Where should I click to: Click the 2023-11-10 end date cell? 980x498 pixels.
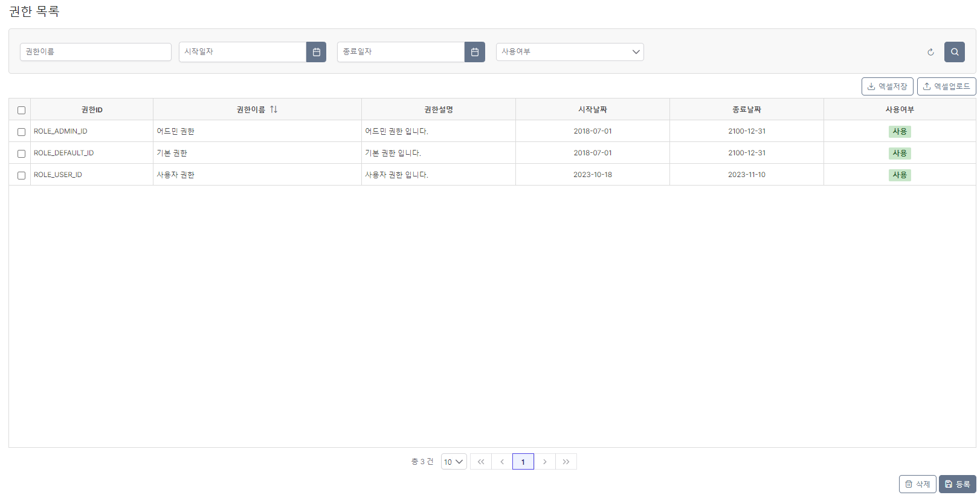point(747,175)
